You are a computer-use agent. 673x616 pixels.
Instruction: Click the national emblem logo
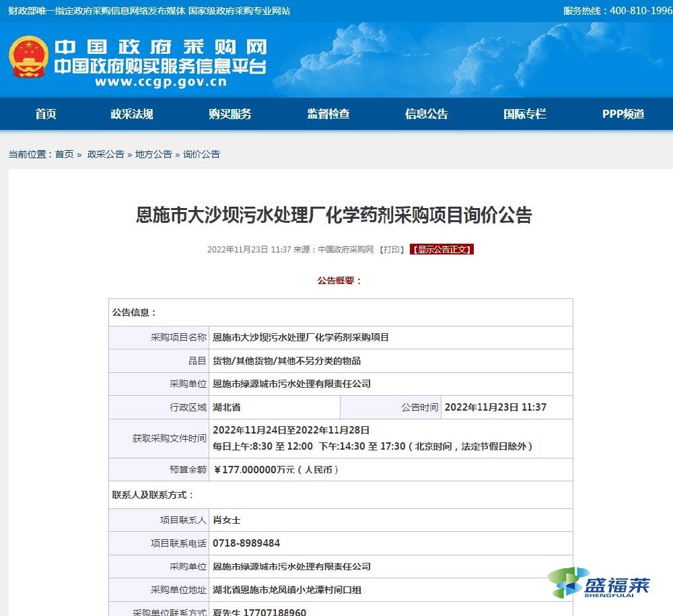click(28, 58)
